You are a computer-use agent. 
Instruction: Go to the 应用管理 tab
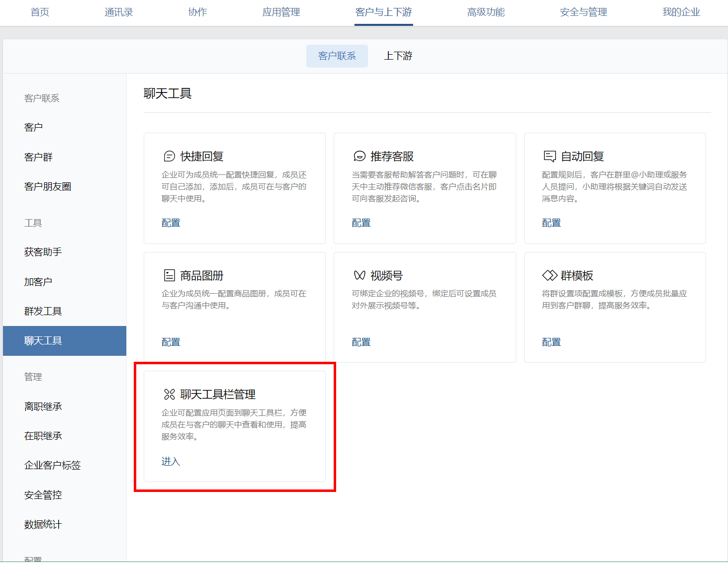(x=281, y=12)
